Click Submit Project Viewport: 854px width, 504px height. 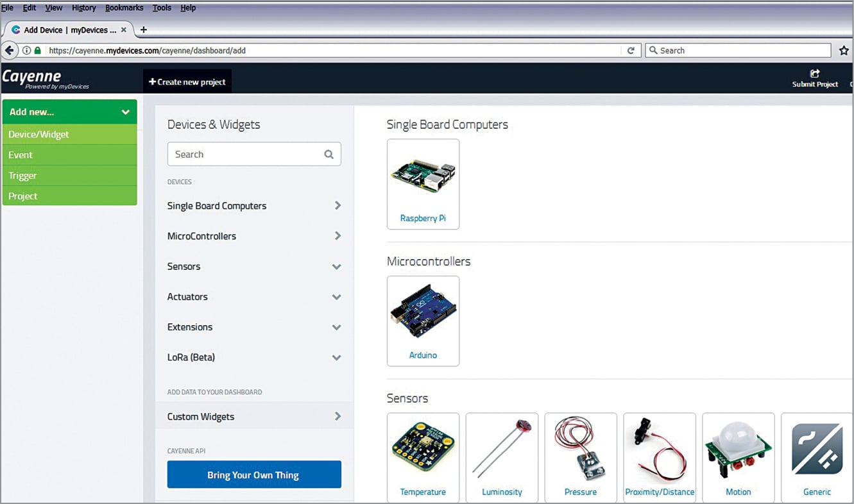(x=814, y=78)
